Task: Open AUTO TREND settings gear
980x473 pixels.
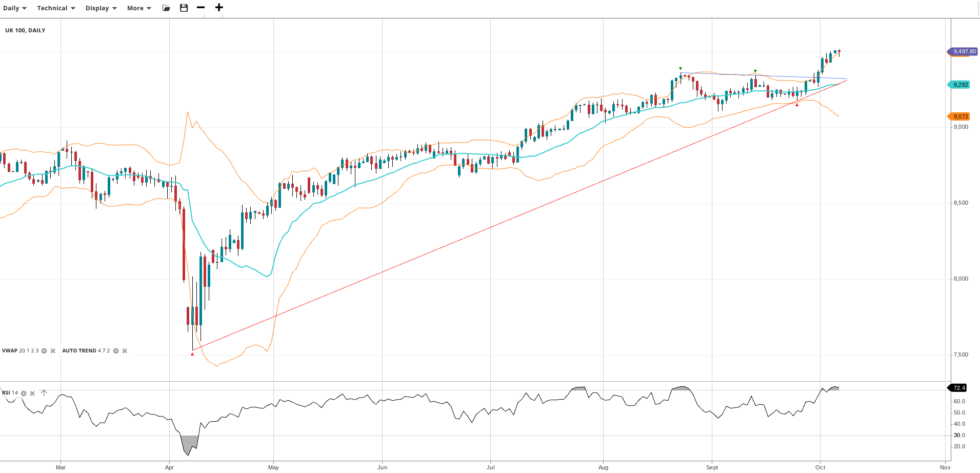Action: point(116,351)
